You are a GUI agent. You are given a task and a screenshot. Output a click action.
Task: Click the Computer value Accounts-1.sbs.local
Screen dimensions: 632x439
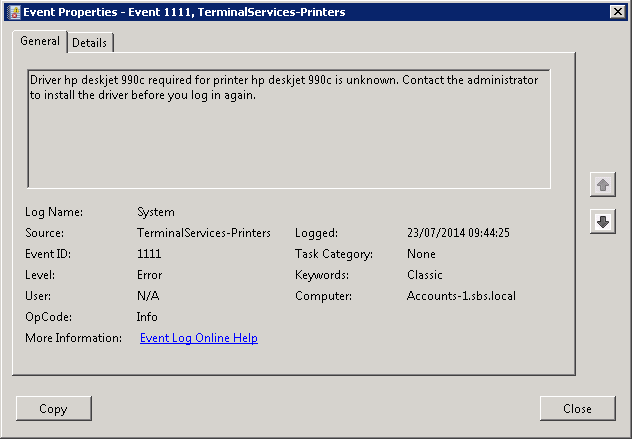pyautogui.click(x=461, y=296)
